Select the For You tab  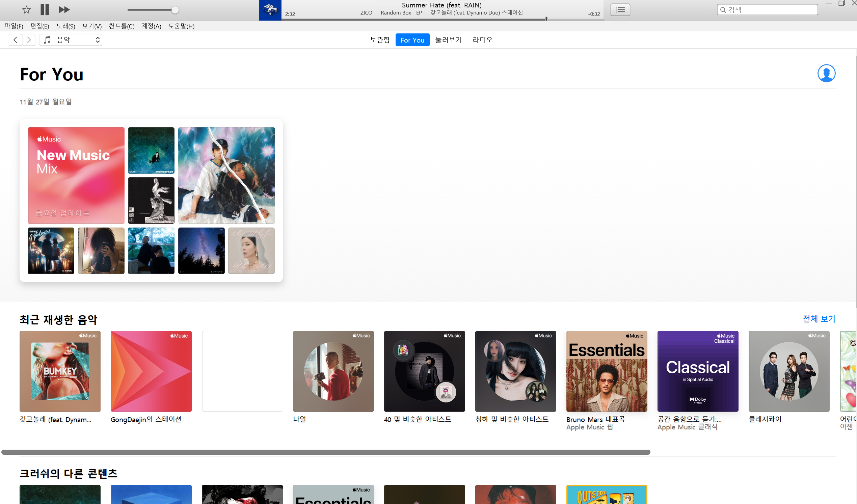pyautogui.click(x=412, y=40)
